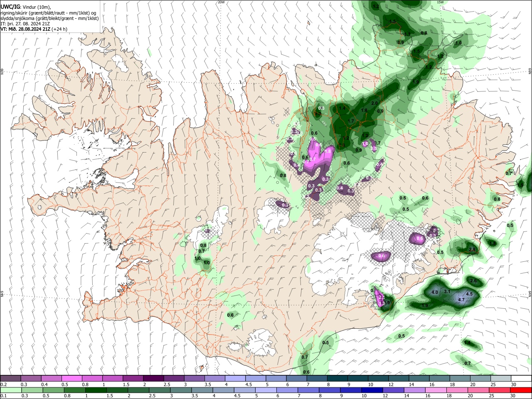Pick the pale grey 25–30 snow legend swatch
Viewport: 532px width, 399px height.
coord(501,378)
